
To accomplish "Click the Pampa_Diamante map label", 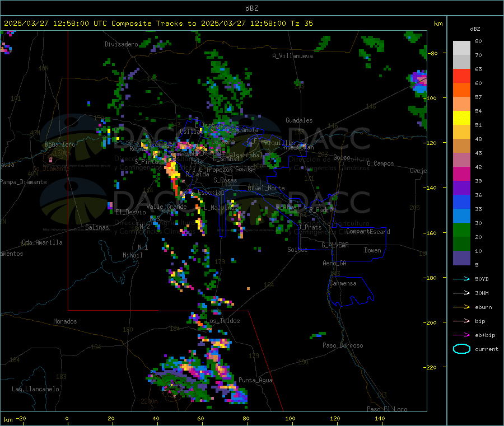I will click(24, 182).
